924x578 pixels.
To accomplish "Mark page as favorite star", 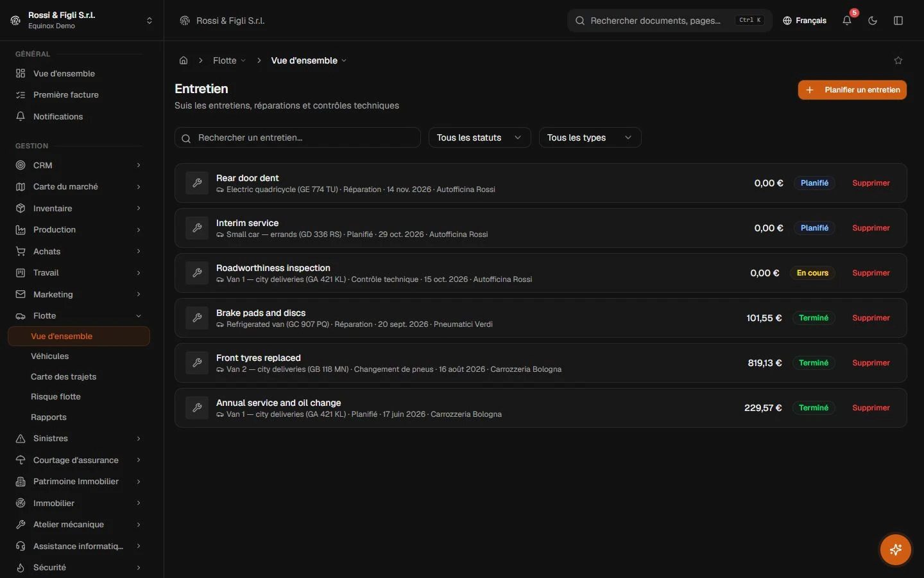I will 898,60.
